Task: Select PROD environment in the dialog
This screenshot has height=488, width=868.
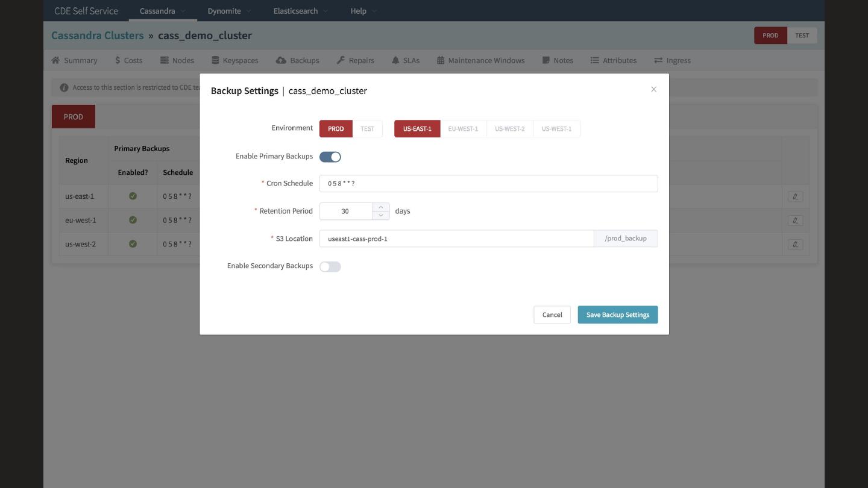Action: pyautogui.click(x=336, y=128)
